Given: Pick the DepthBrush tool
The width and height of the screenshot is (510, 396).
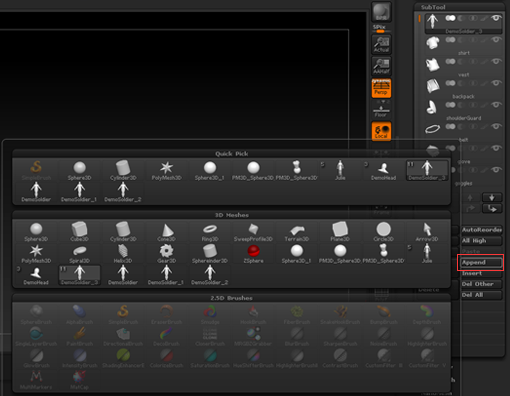Looking at the screenshot, I should tap(427, 315).
